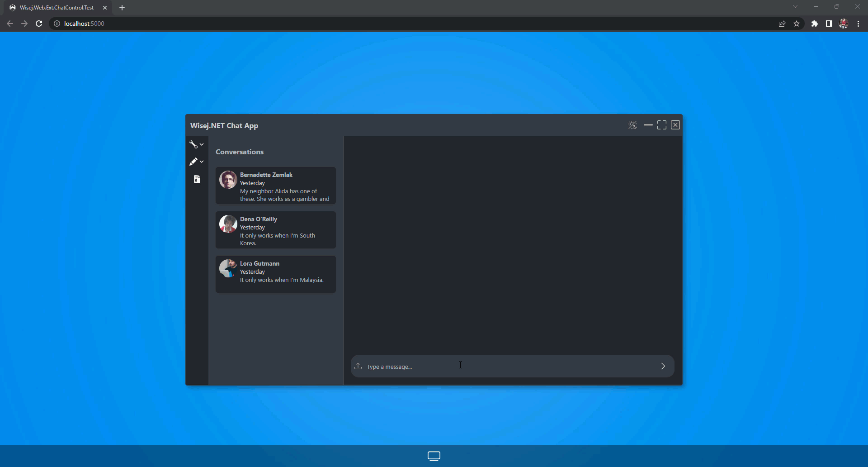Expand the wrench tool dropdown chevron
Viewport: 868px width, 467px height.
tap(202, 144)
